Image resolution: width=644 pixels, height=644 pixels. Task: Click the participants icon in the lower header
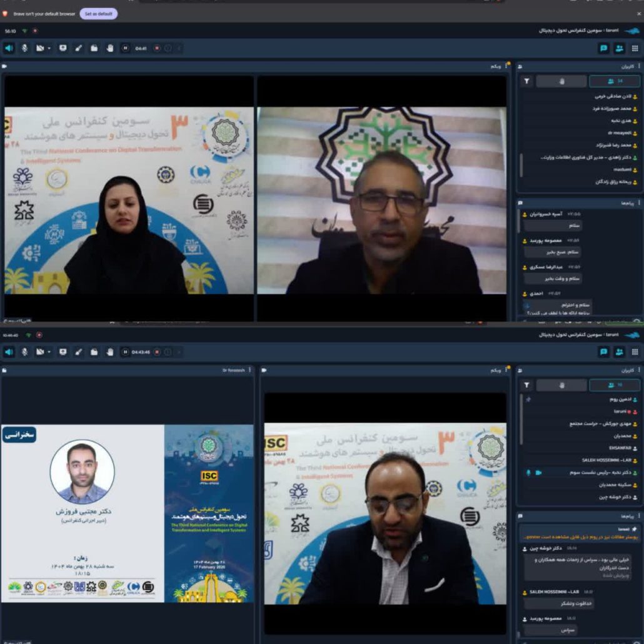(x=619, y=352)
